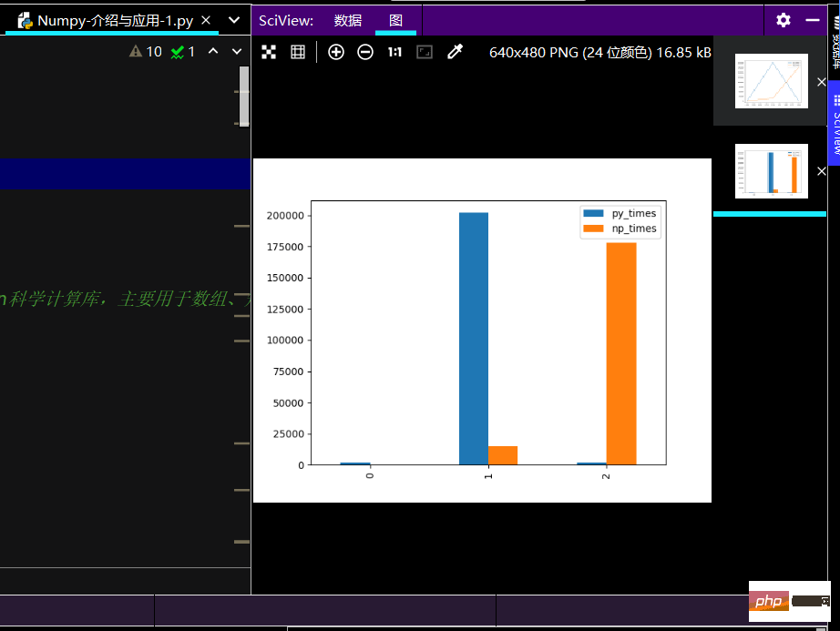
Task: Close the Numpy-介绍与应用-1.py tab
Action: pos(206,20)
